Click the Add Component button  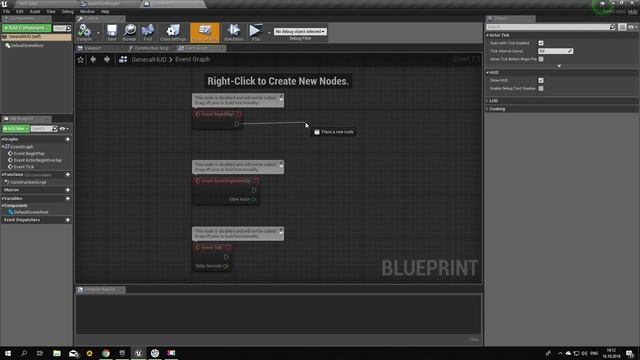[x=26, y=28]
